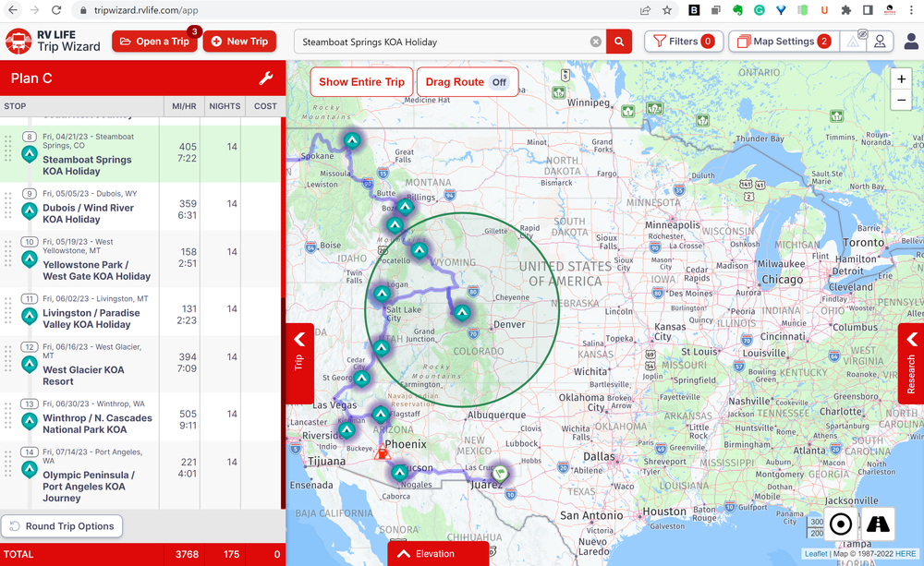The height and width of the screenshot is (566, 924).
Task: Open the Filters panel
Action: pos(684,42)
